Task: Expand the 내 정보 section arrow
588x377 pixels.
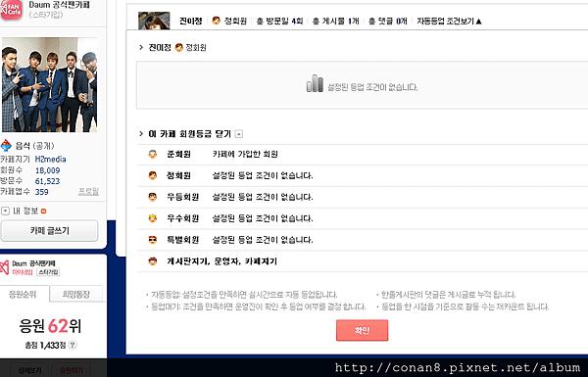Action: (5, 211)
